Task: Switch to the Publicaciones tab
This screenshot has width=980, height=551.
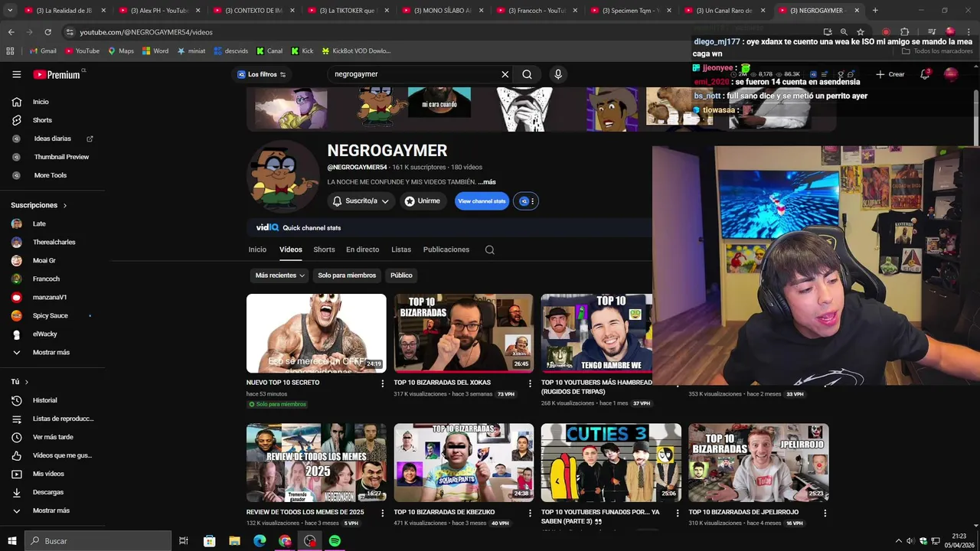Action: [446, 249]
